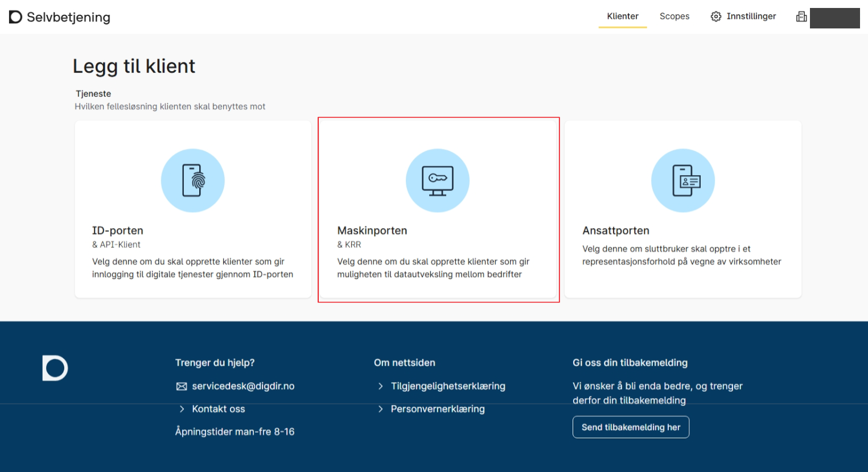
Task: Click the organization building icon in header
Action: pyautogui.click(x=801, y=17)
